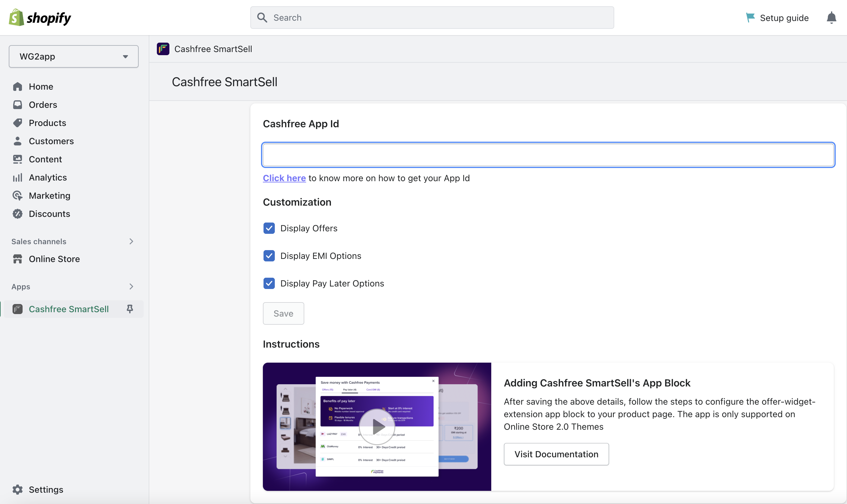Image resolution: width=847 pixels, height=504 pixels.
Task: Unpin Cashfree SmartSell using the pin icon
Action: pyautogui.click(x=130, y=309)
